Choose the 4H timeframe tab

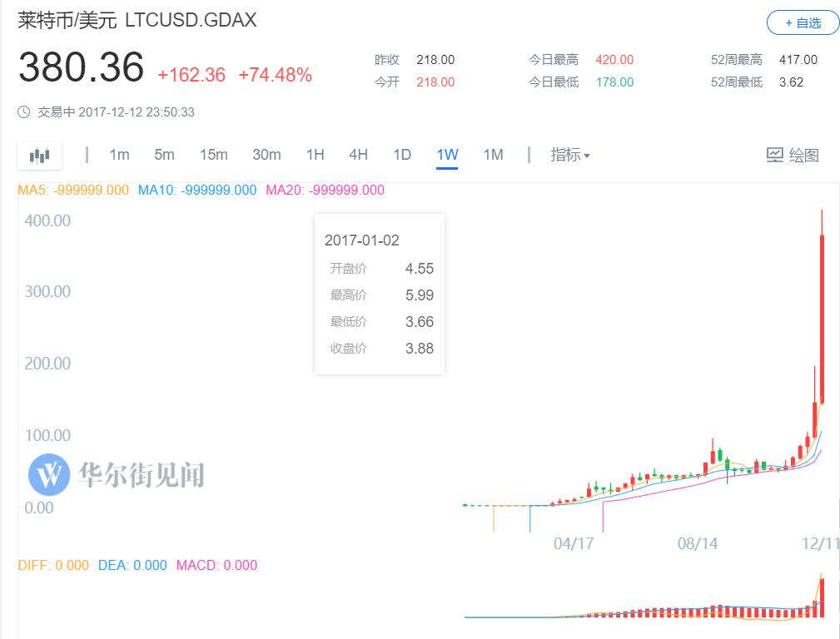coord(358,155)
